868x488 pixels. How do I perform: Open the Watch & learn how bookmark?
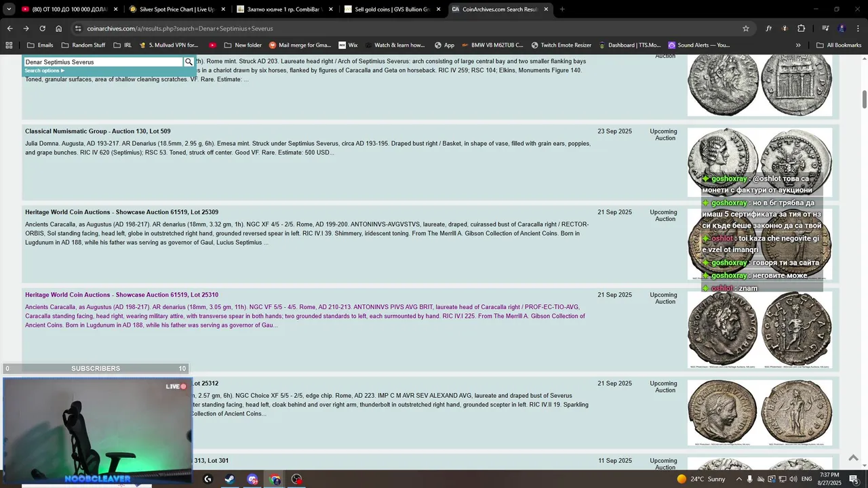coord(394,45)
